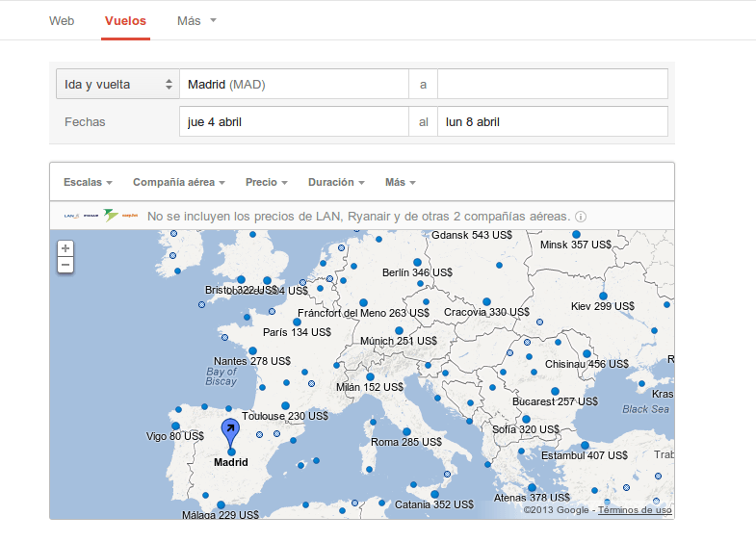Click the Kiev 299 US$ map marker
The image size is (756, 542).
(x=603, y=296)
